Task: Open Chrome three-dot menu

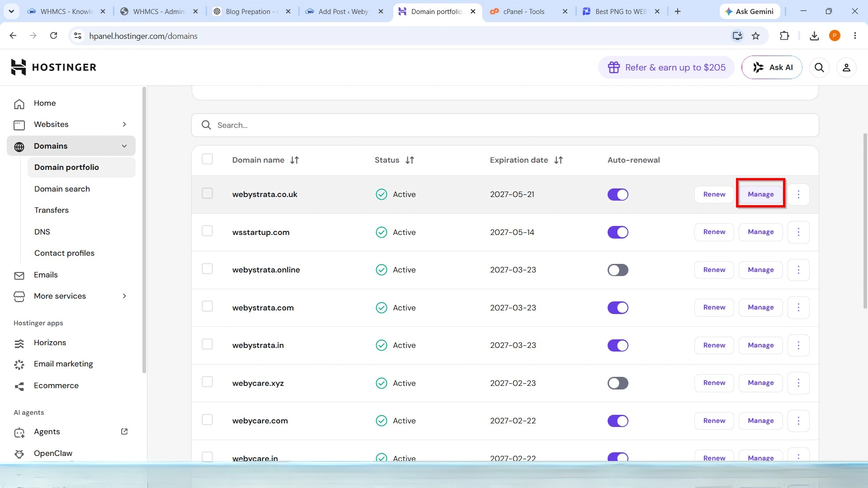Action: [x=855, y=36]
